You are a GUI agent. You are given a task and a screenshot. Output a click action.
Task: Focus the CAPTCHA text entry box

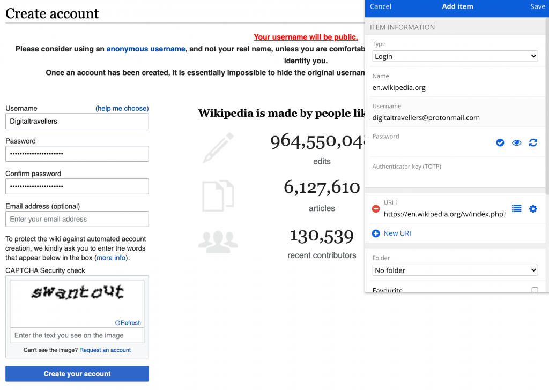point(77,335)
